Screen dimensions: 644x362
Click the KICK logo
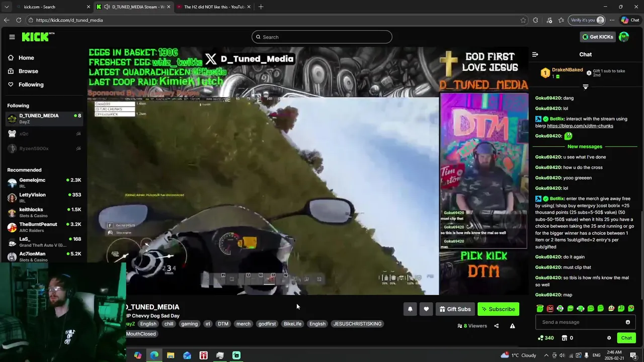38,37
